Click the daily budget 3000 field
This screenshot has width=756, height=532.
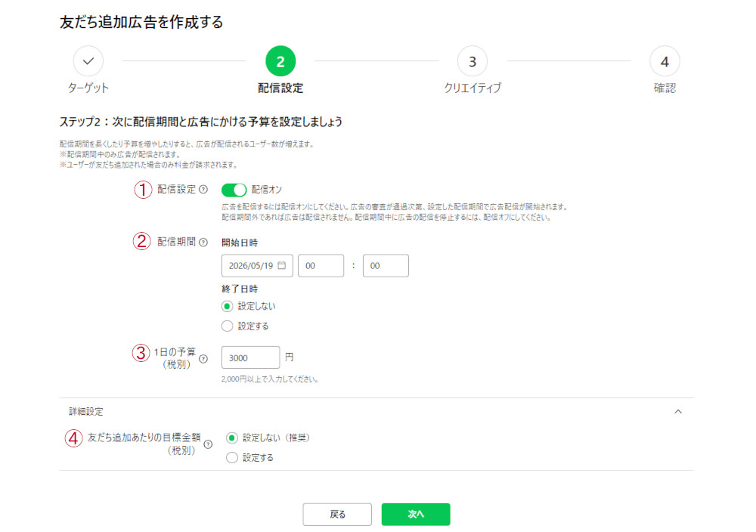point(251,357)
